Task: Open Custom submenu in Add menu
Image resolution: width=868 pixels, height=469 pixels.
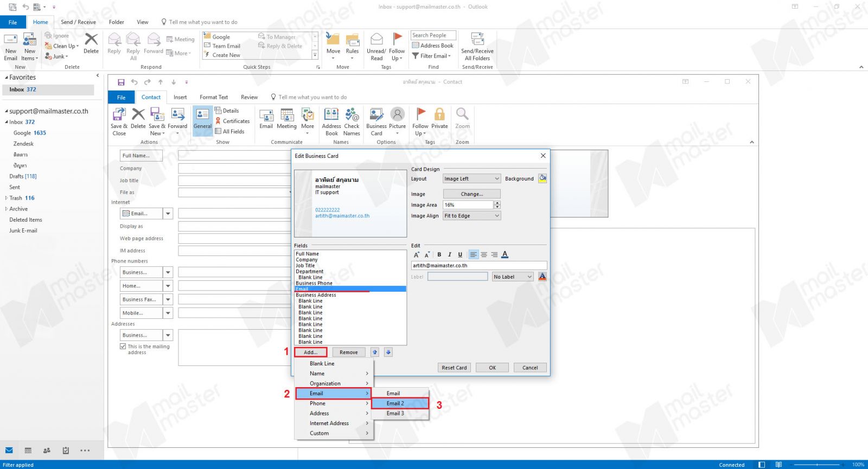Action: tap(334, 433)
